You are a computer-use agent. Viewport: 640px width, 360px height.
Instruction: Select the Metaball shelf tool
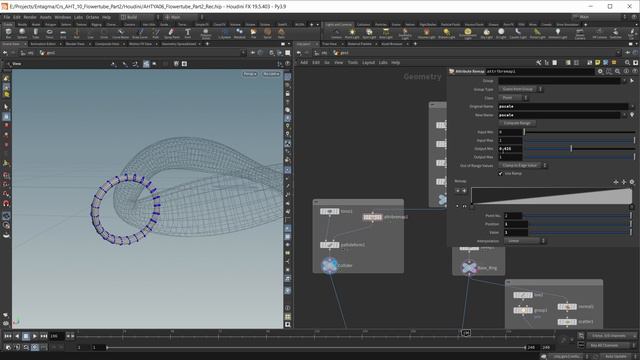[x=240, y=33]
